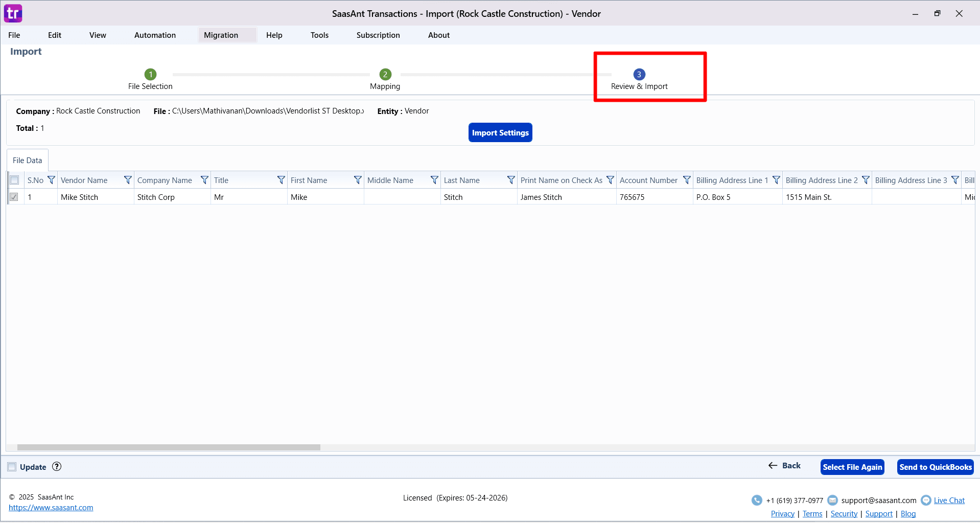Filter Billing Address Line 2 column
The height and width of the screenshot is (523, 980).
tap(866, 180)
